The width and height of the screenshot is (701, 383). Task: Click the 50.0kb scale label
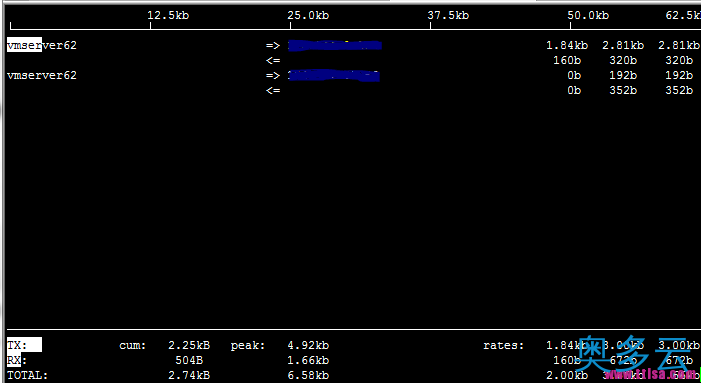(x=588, y=15)
